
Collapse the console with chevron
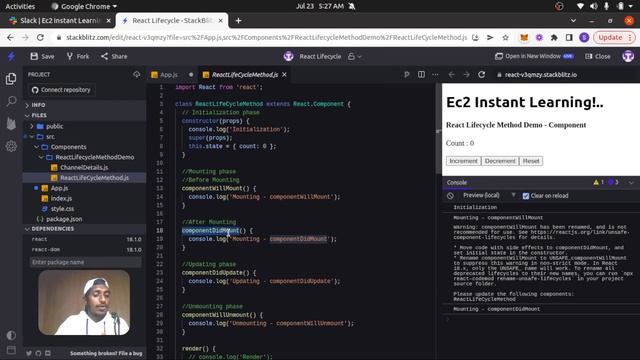(631, 182)
